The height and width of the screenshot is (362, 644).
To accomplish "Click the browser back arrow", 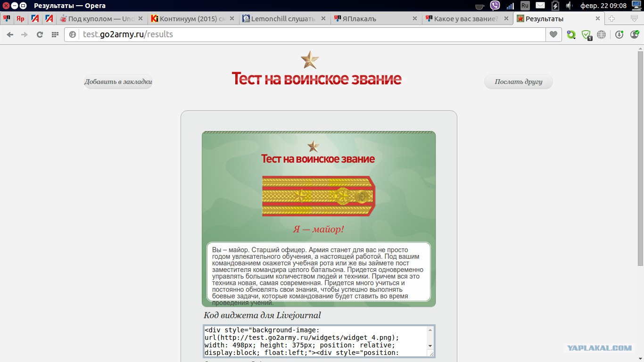I will tap(10, 34).
